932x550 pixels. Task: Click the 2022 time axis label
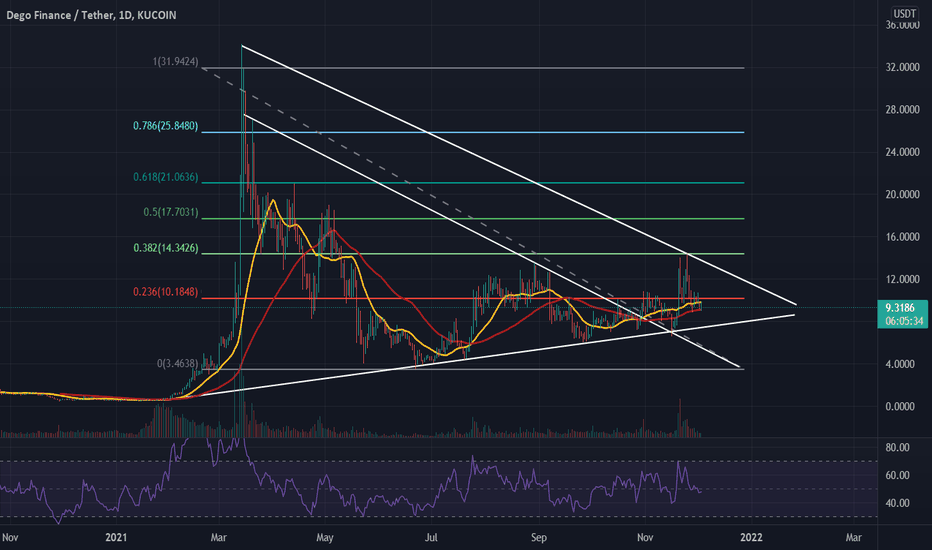pos(751,538)
